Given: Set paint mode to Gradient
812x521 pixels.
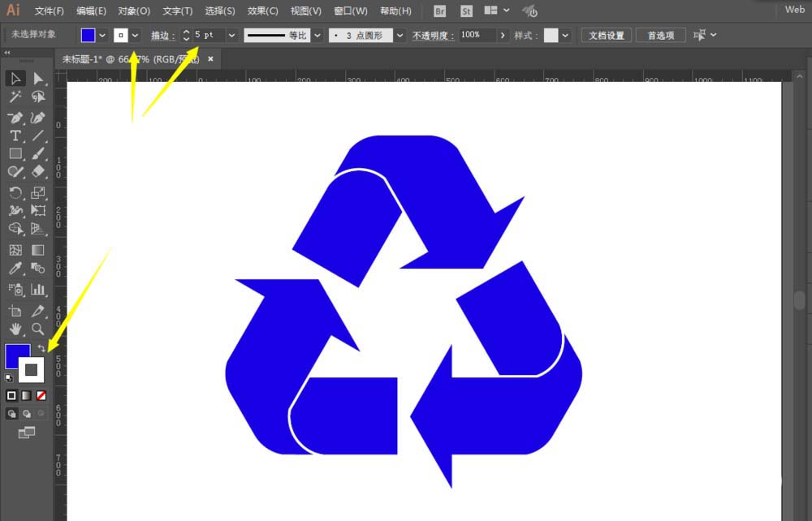Looking at the screenshot, I should pyautogui.click(x=27, y=396).
